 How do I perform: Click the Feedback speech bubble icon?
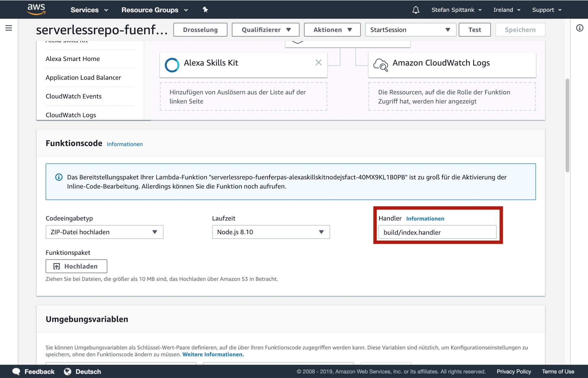click(x=16, y=372)
